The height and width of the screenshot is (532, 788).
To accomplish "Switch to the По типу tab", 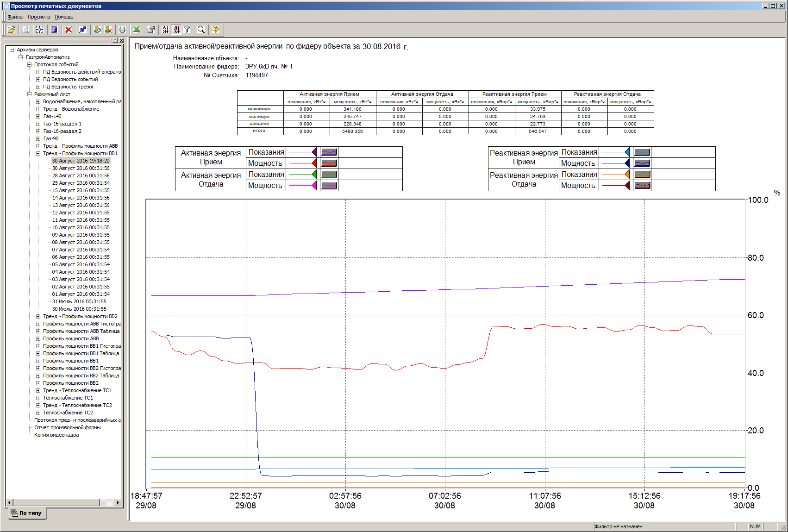I will (27, 513).
